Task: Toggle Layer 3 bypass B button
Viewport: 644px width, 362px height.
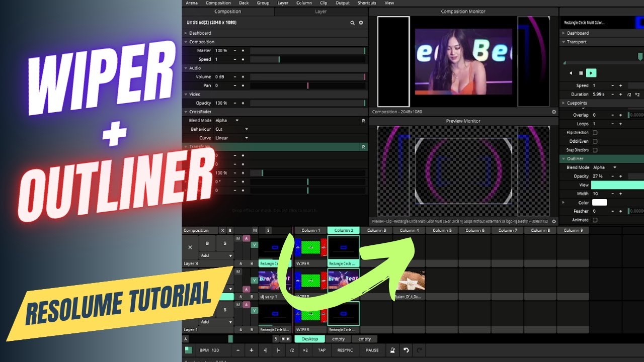Action: click(207, 243)
